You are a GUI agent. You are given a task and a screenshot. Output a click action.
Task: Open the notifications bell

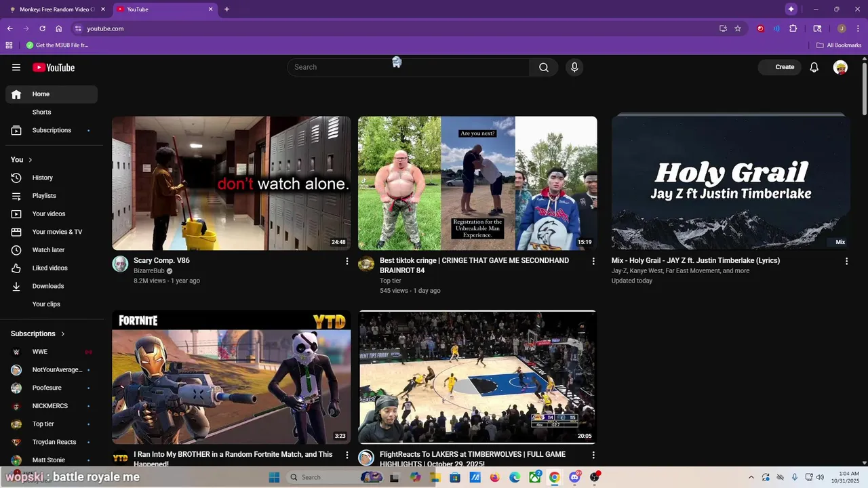click(814, 67)
